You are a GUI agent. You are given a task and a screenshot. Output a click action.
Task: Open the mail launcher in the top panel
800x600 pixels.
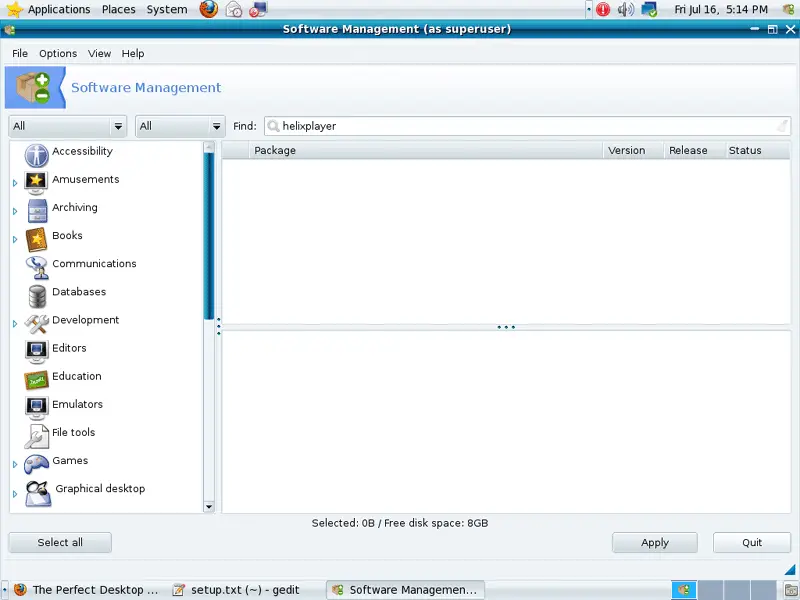[x=234, y=9]
